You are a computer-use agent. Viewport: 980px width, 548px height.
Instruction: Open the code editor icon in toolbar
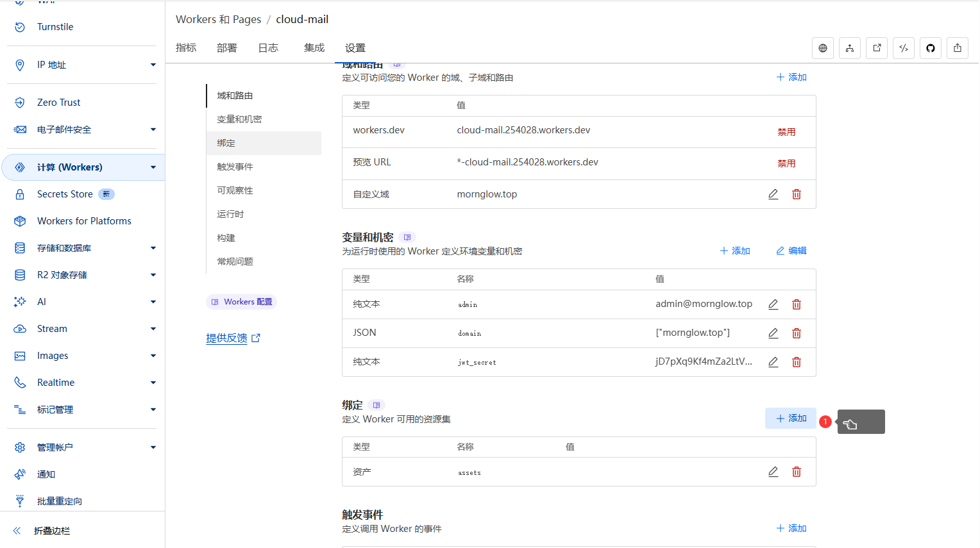click(x=903, y=48)
